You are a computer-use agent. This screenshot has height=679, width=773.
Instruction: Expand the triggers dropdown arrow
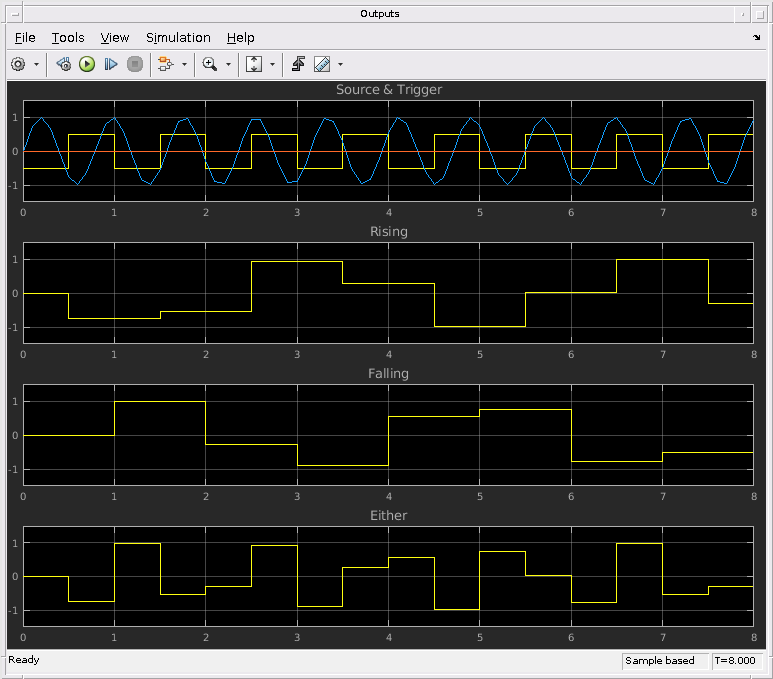(x=184, y=64)
